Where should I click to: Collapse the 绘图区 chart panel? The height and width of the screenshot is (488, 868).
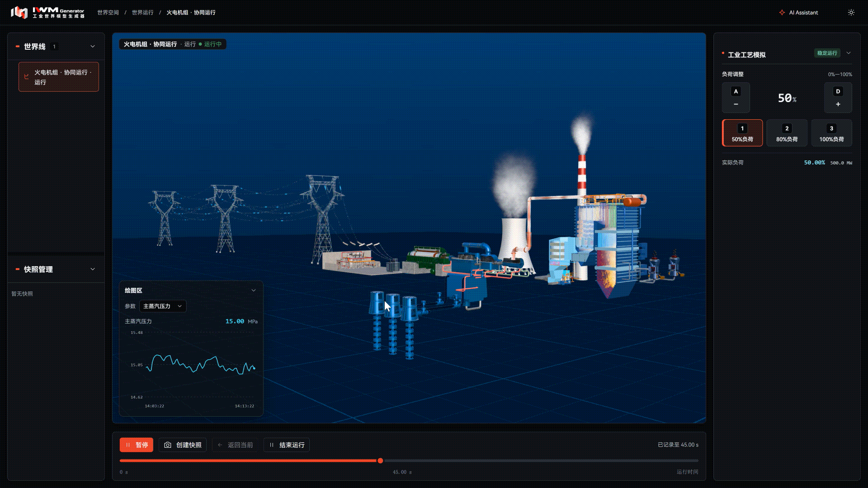tap(254, 291)
